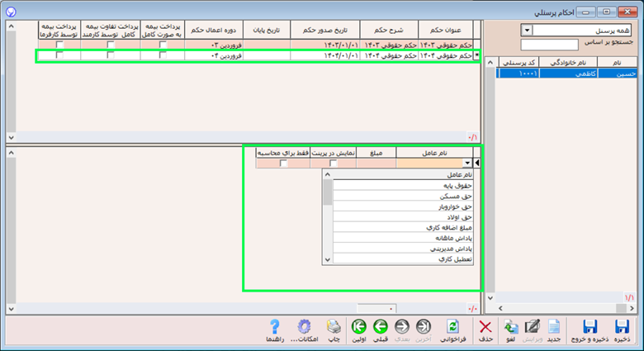Click the فراخوانی (Recall) refresh icon
Screen dimensions: 644x351
[x=452, y=329]
